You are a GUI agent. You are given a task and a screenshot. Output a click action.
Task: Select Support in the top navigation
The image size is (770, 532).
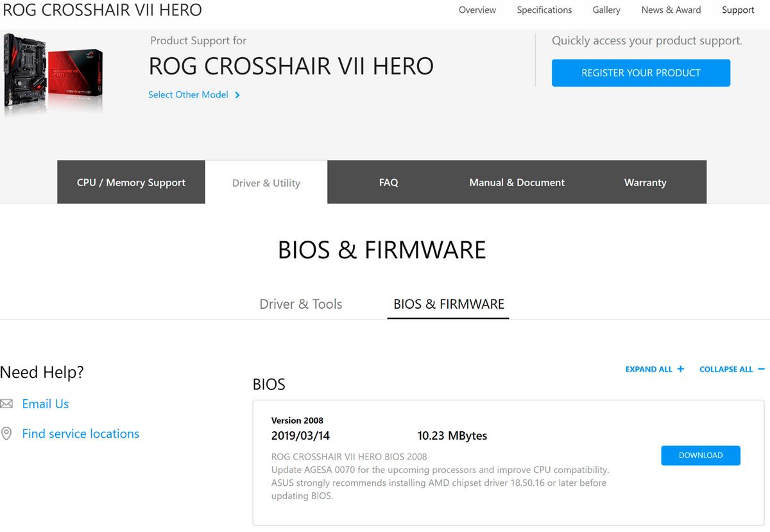(x=738, y=10)
